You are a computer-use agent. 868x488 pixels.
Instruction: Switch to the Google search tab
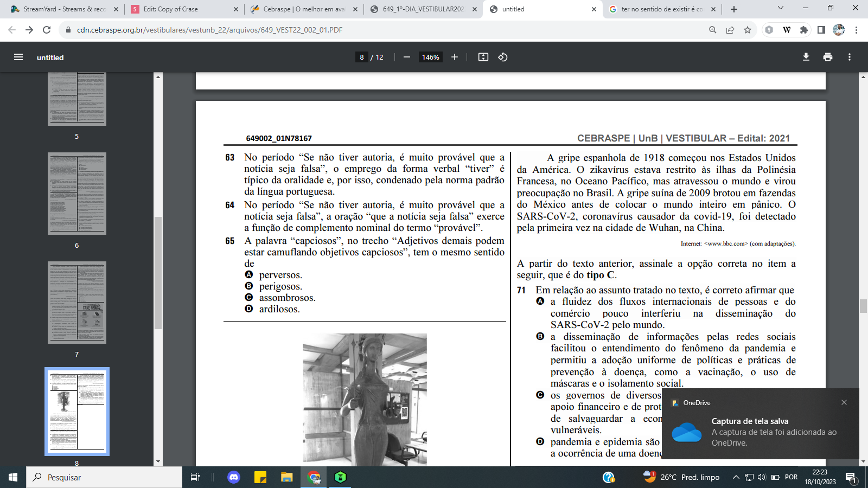tap(662, 9)
